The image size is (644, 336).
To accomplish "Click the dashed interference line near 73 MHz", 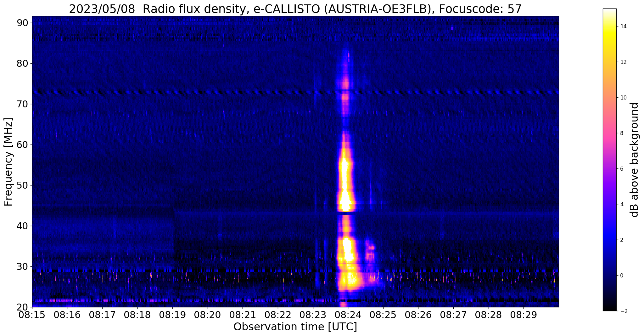I will tap(295, 93).
